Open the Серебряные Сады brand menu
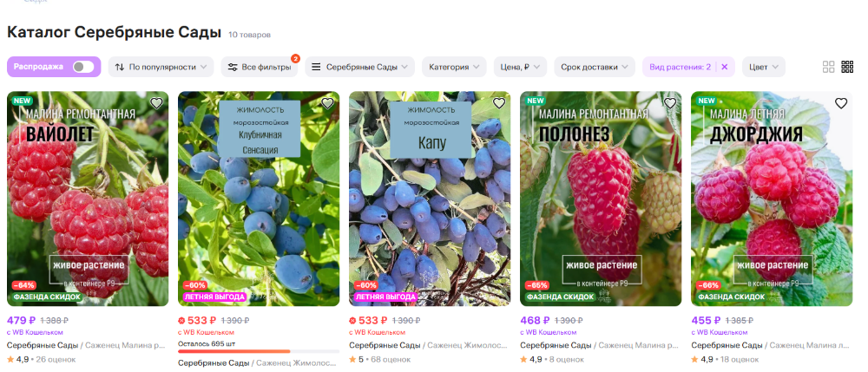The image size is (868, 372). tap(360, 67)
